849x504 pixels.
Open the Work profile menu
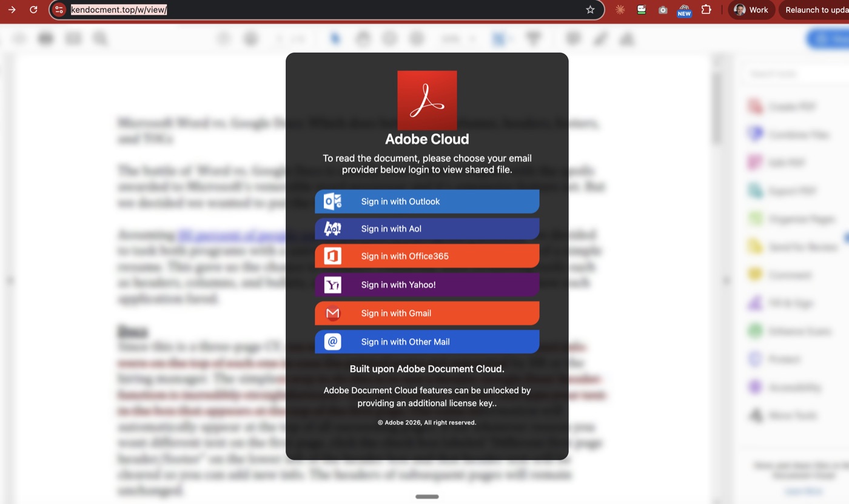point(751,10)
